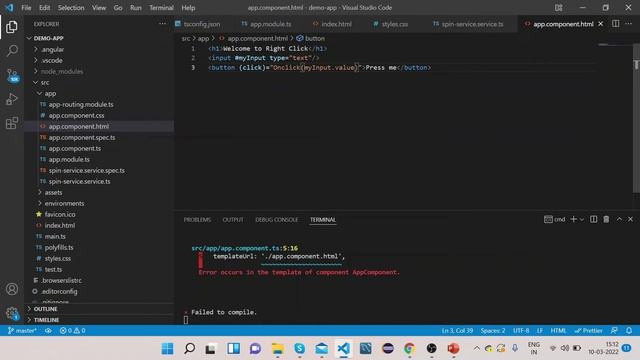Split the editor to the right
The width and height of the screenshot is (640, 360).
(x=616, y=24)
